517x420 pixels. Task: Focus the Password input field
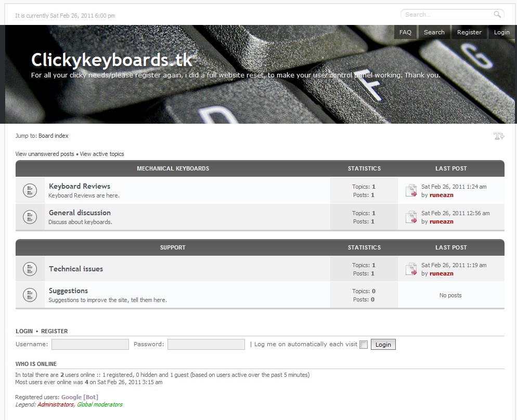click(206, 344)
